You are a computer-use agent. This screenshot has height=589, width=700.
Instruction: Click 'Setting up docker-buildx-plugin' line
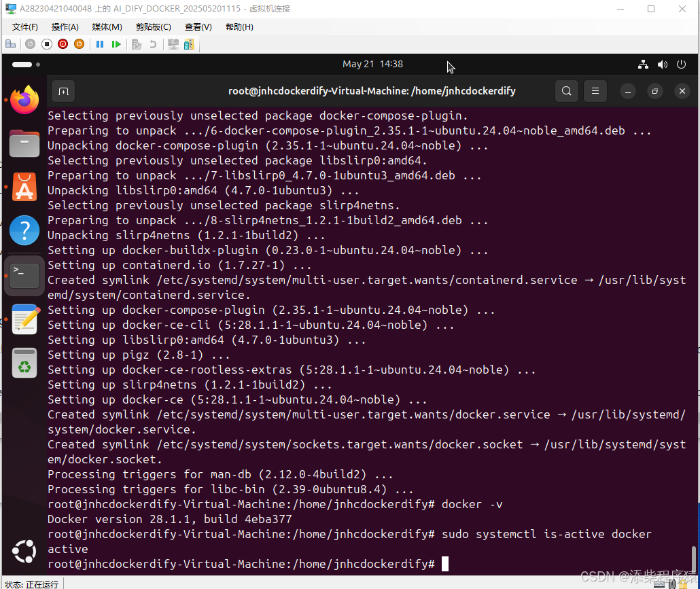268,250
